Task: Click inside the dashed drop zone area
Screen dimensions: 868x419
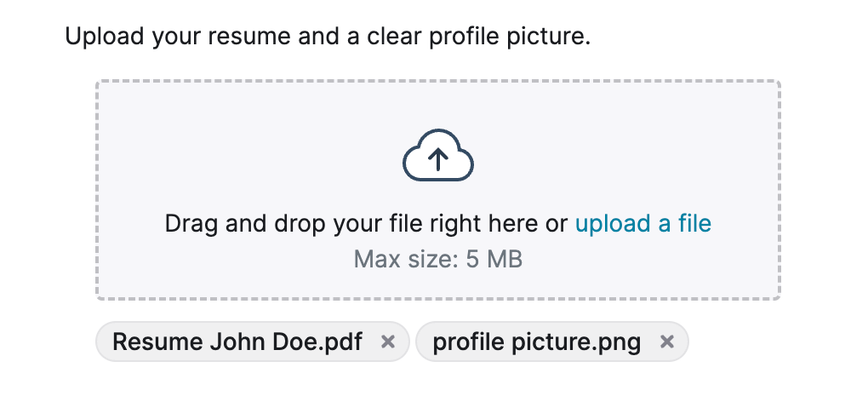Action: 438,190
